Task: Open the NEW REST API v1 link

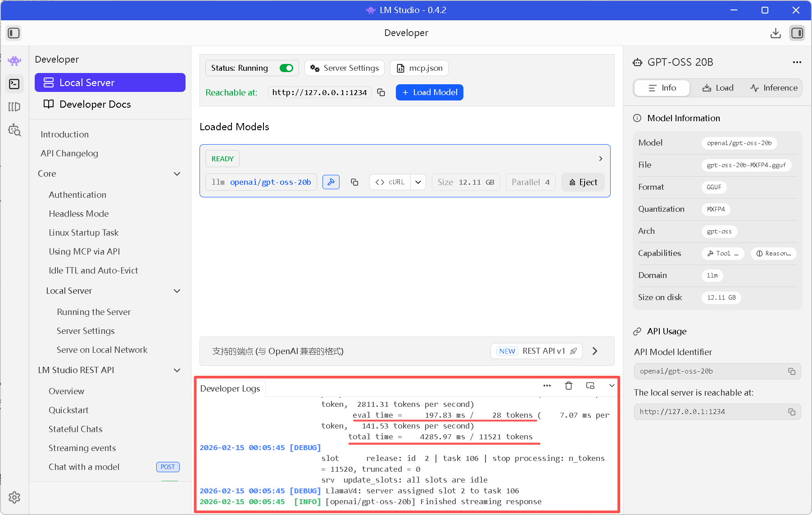Action: tap(536, 351)
